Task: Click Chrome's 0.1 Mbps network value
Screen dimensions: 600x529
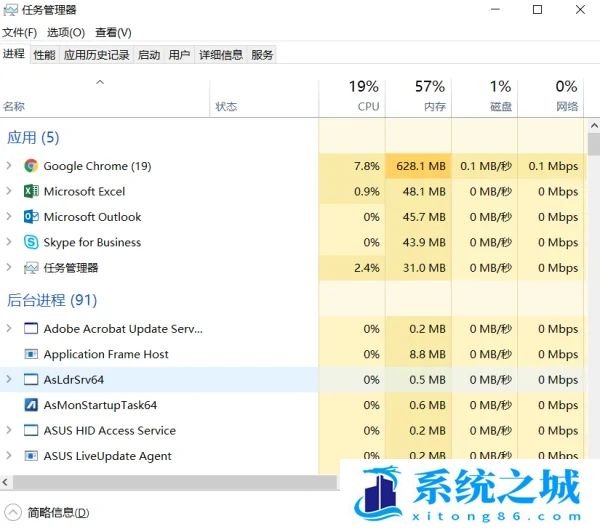Action: tap(553, 166)
